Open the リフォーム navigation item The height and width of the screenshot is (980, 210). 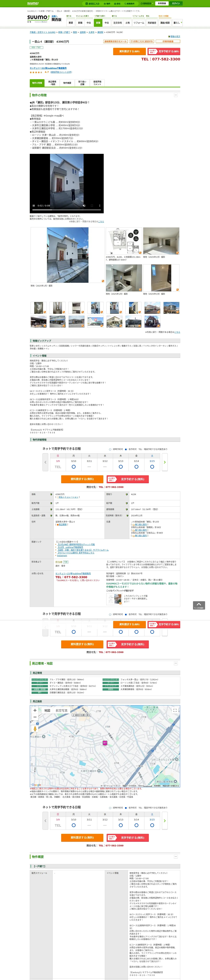click(139, 23)
